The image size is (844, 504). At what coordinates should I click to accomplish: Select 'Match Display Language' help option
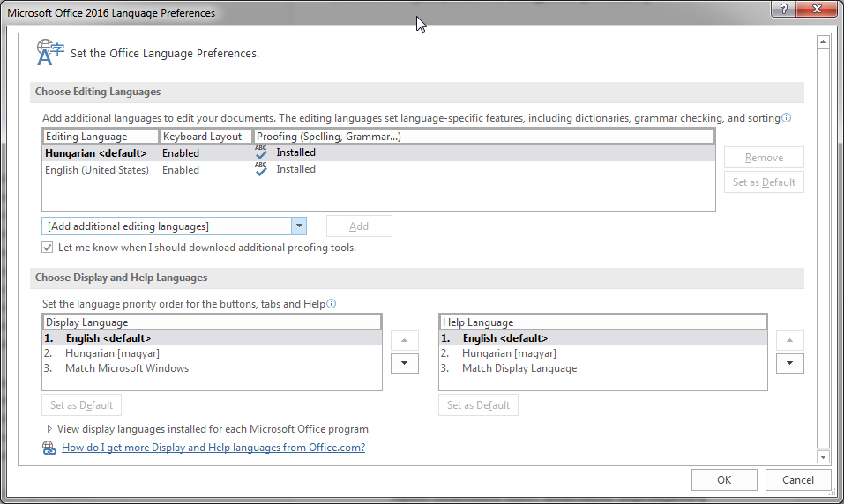(x=603, y=368)
